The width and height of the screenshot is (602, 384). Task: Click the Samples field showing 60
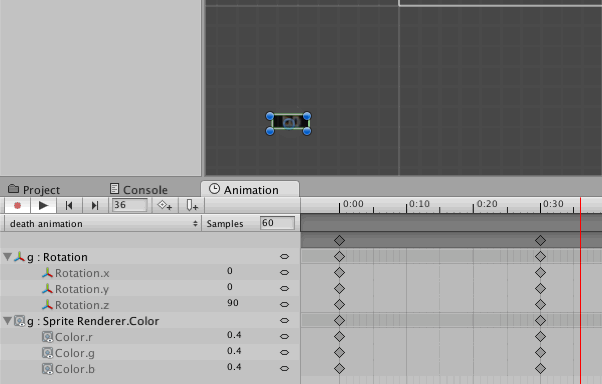click(278, 223)
